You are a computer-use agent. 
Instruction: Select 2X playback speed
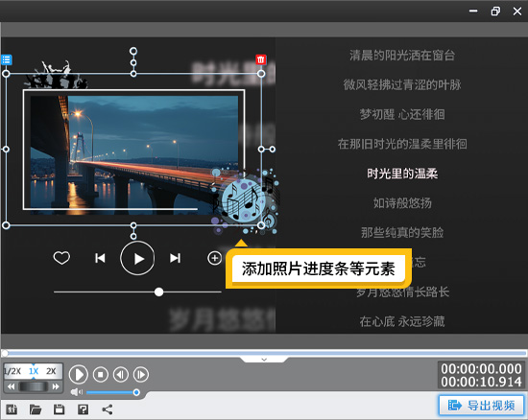coord(51,371)
